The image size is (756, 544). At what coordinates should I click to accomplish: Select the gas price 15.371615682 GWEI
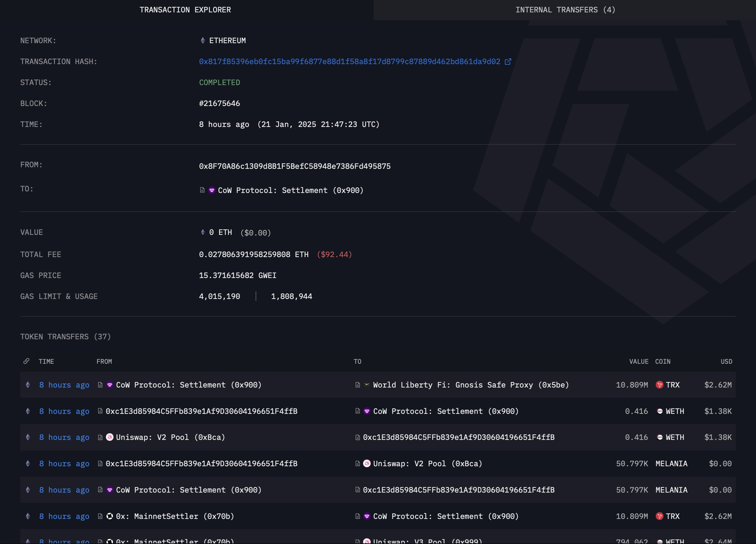point(238,275)
